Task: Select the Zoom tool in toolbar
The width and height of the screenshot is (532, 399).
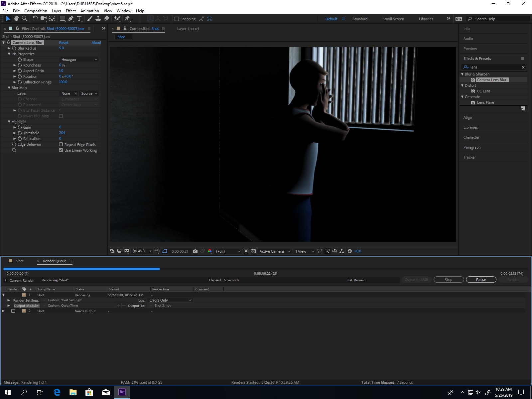Action: click(x=24, y=19)
